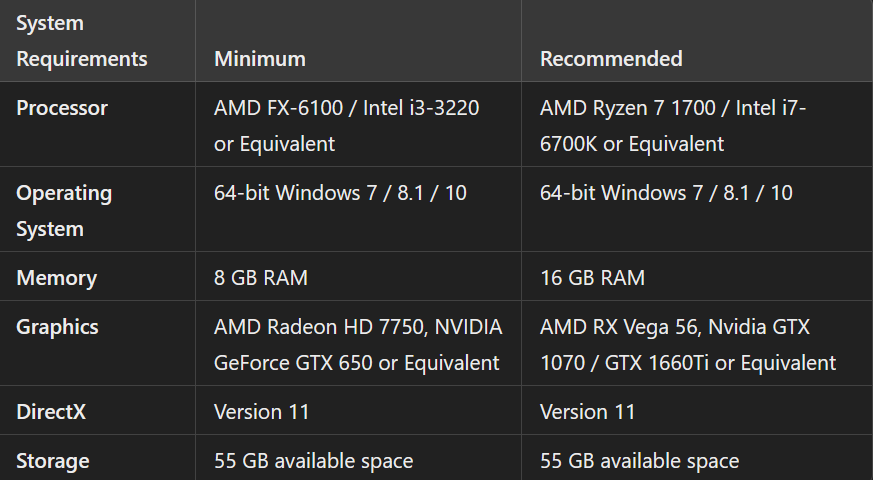
Task: Select the minimum DirectX "Version 11" cell
Action: click(262, 412)
